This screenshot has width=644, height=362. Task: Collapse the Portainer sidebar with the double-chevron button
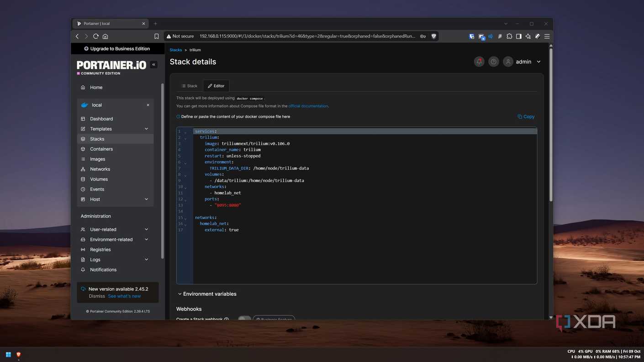[154, 65]
